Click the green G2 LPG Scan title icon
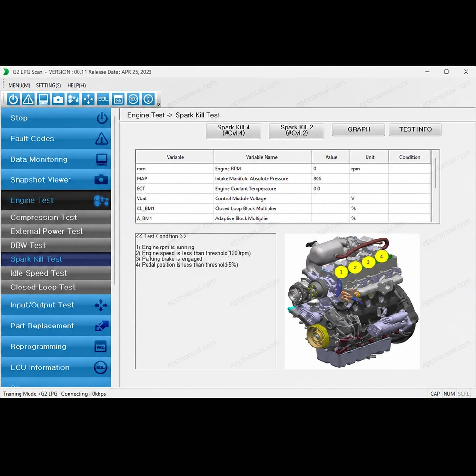 tap(6, 72)
